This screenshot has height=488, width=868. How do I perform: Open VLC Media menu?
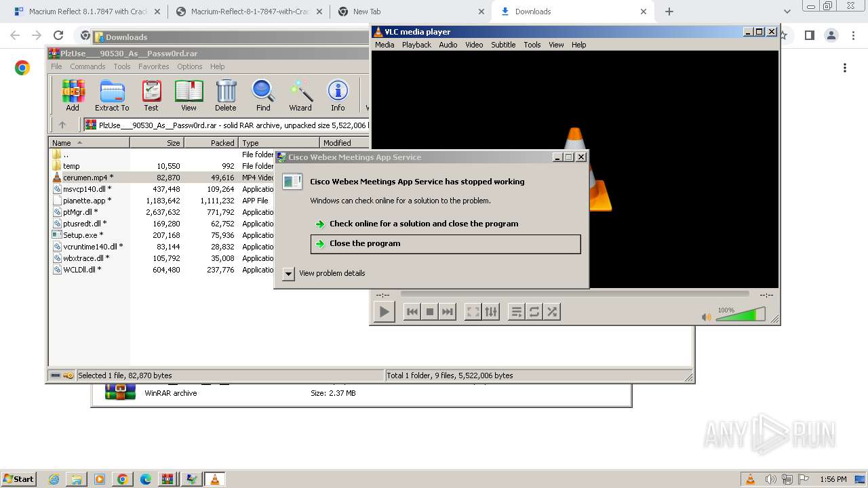click(x=384, y=45)
